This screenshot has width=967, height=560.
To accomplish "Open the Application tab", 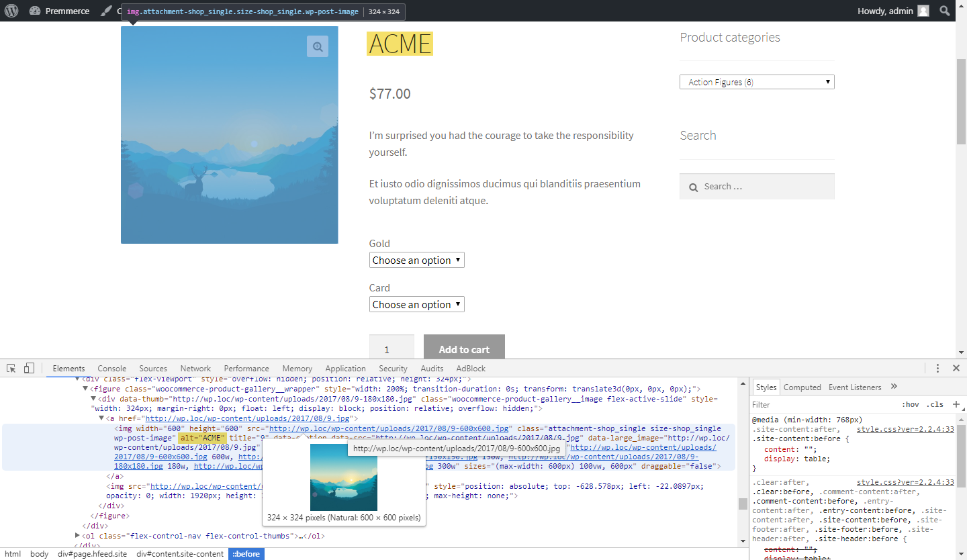I will click(x=345, y=368).
